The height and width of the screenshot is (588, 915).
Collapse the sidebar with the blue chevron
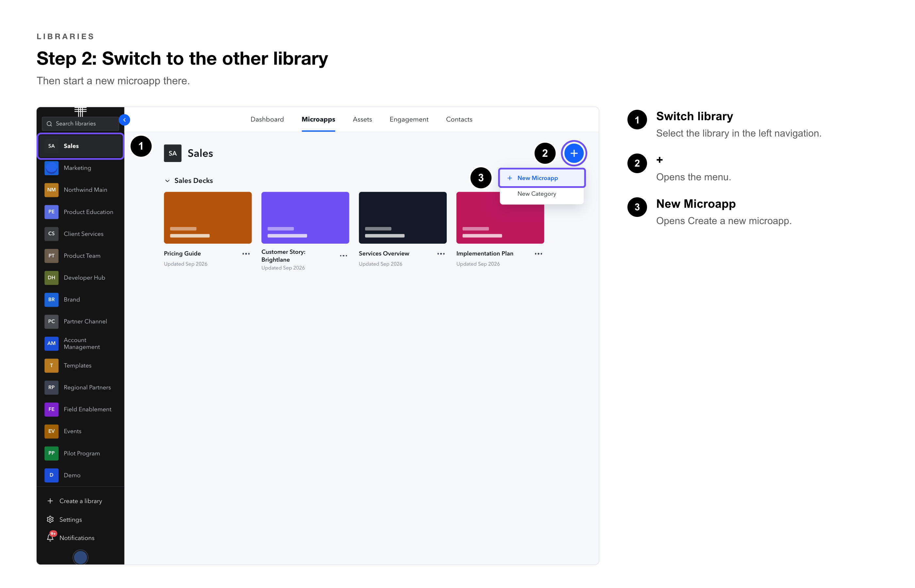pyautogui.click(x=124, y=120)
